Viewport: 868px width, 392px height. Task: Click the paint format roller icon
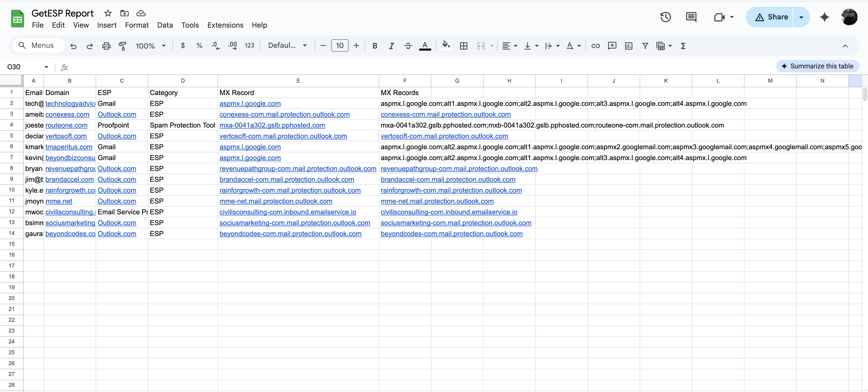point(123,46)
